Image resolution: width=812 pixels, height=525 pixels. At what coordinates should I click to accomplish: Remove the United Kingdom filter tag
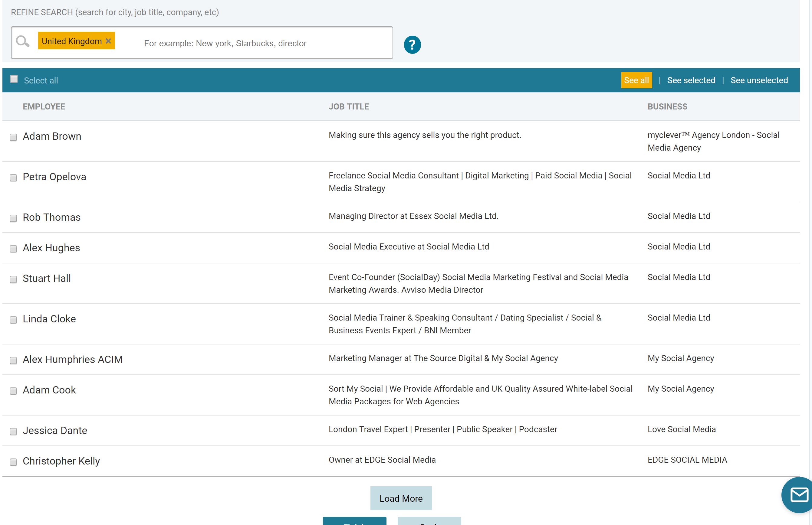pos(108,41)
